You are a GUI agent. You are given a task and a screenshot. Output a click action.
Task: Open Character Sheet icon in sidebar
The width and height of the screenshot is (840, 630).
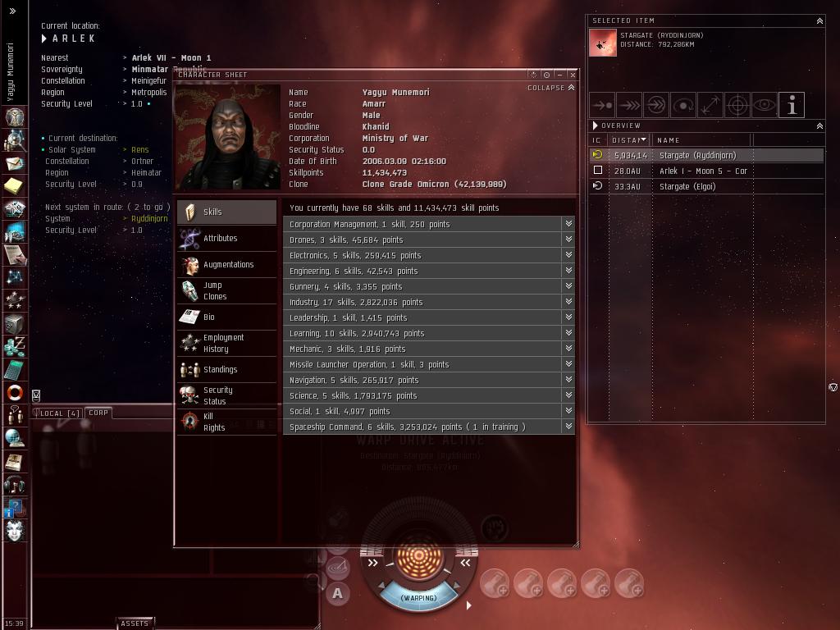coord(15,116)
